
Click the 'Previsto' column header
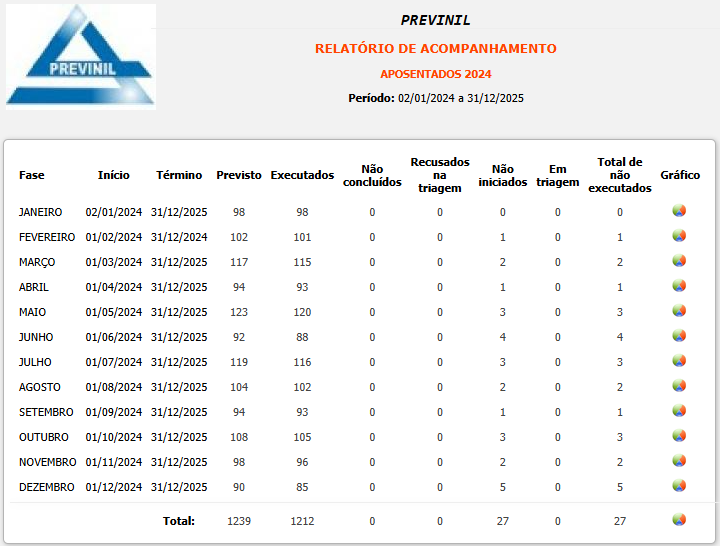239,175
